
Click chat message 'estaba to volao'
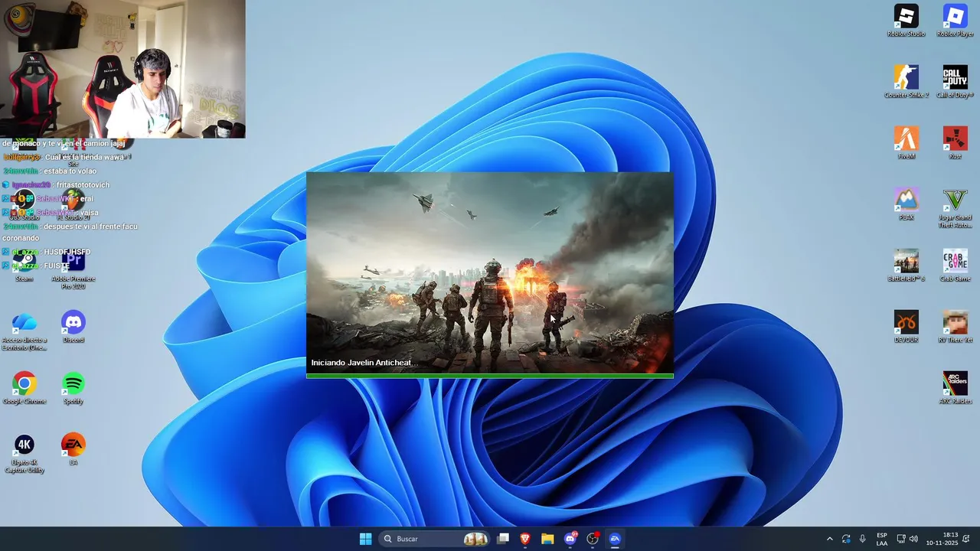click(x=70, y=171)
